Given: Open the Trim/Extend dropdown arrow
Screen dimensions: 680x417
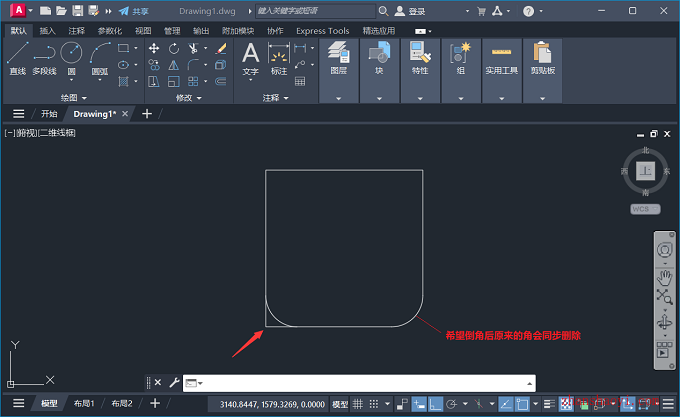Looking at the screenshot, I should [x=206, y=49].
